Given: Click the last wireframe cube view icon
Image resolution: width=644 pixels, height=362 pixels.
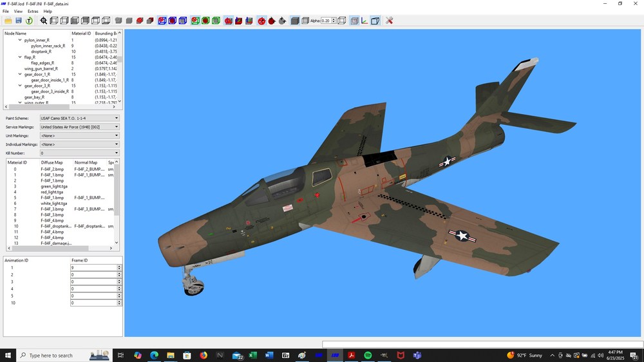Looking at the screenshot, I should tap(106, 21).
